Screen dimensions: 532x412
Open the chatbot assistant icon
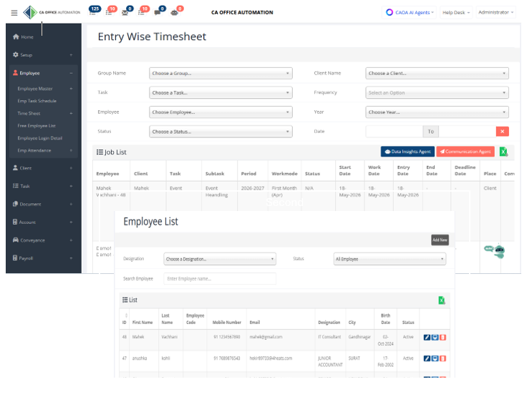(x=495, y=251)
